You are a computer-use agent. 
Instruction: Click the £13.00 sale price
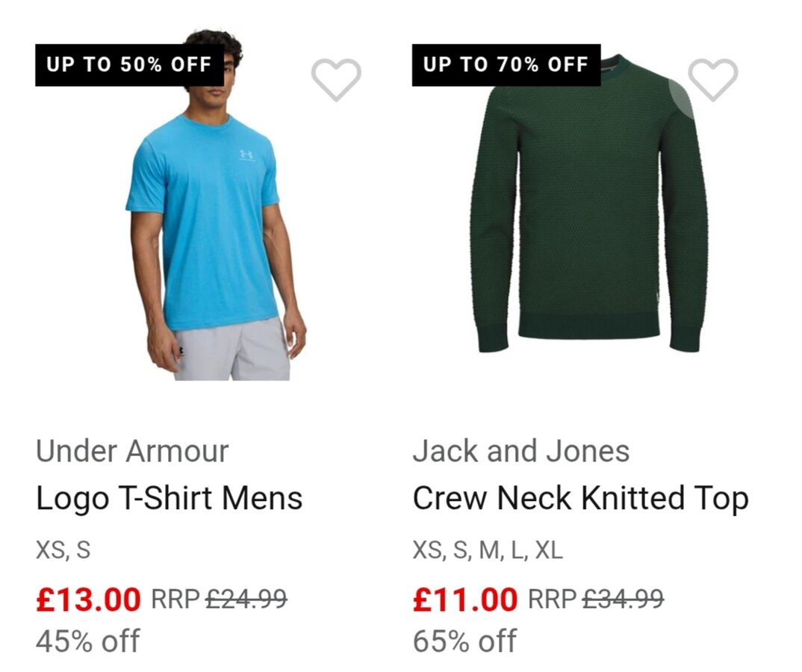tap(88, 599)
